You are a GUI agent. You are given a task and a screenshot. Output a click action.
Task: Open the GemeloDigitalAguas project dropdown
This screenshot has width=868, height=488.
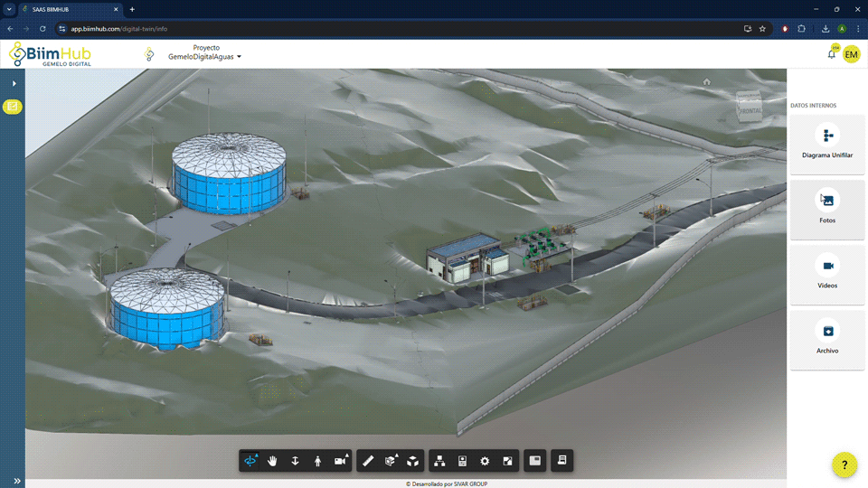pos(205,57)
